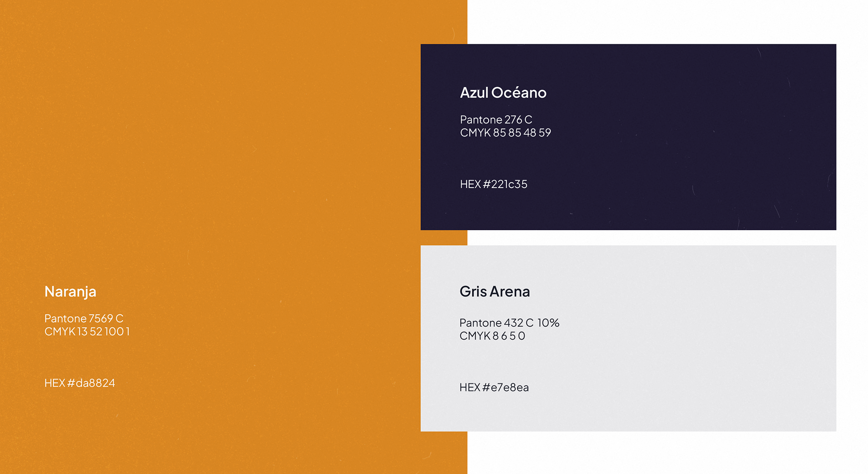Click the Pantone 7569 C text
Image resolution: width=868 pixels, height=474 pixels.
pos(84,318)
